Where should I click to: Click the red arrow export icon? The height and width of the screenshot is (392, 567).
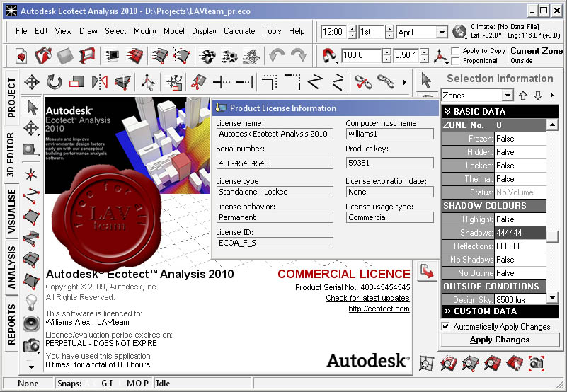pos(427,271)
